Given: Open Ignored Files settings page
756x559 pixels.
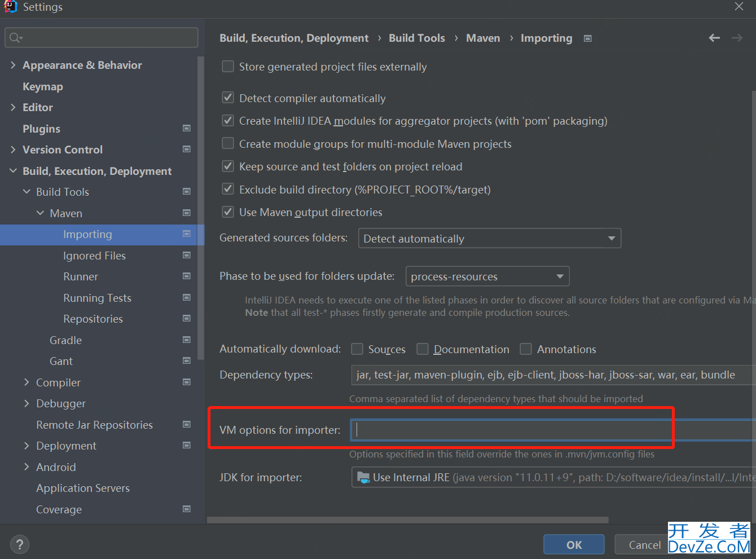Looking at the screenshot, I should tap(94, 256).
